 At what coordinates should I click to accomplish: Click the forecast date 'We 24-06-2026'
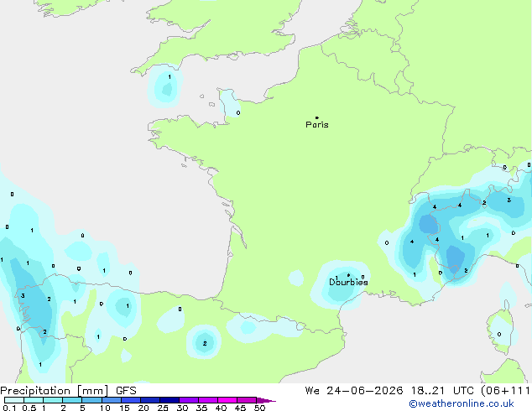[354, 391]
